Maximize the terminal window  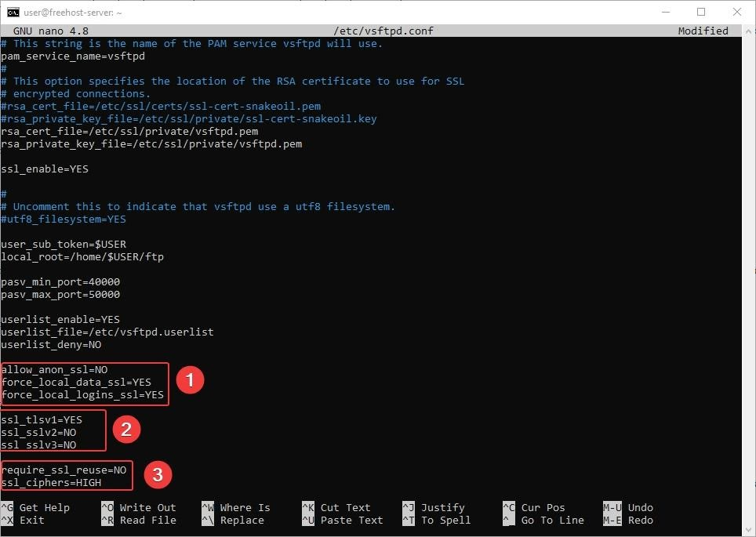click(700, 12)
